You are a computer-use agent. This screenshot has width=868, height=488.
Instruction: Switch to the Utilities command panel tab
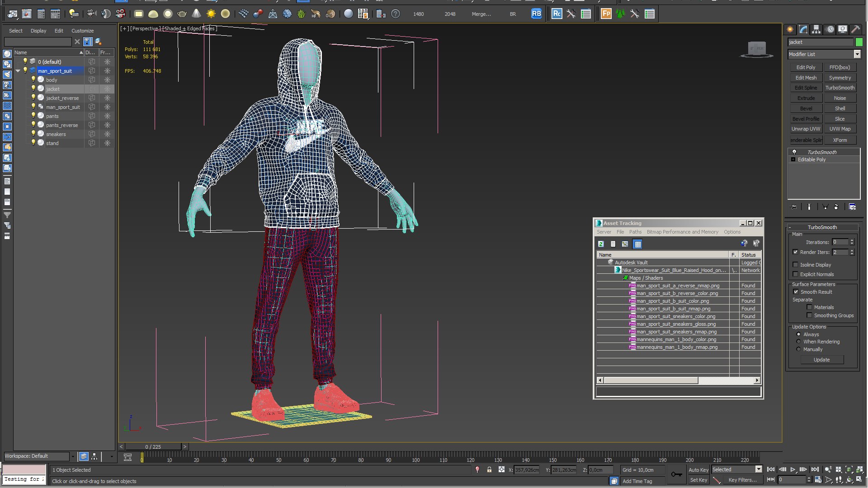[856, 29]
